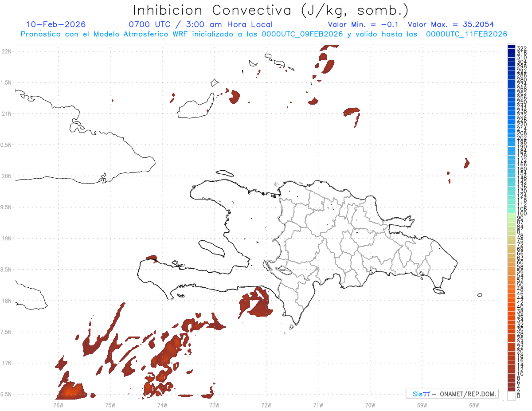Image resolution: width=532 pixels, height=411 pixels.
Task: Click the 'Valor Max. = 35.2054' readout
Action: 451,24
